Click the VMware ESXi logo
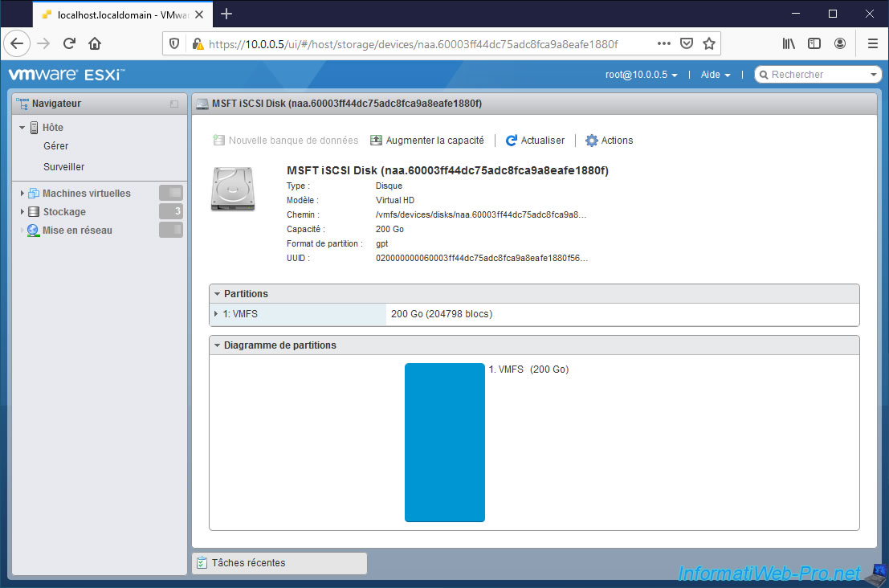889x588 pixels. pyautogui.click(x=67, y=74)
